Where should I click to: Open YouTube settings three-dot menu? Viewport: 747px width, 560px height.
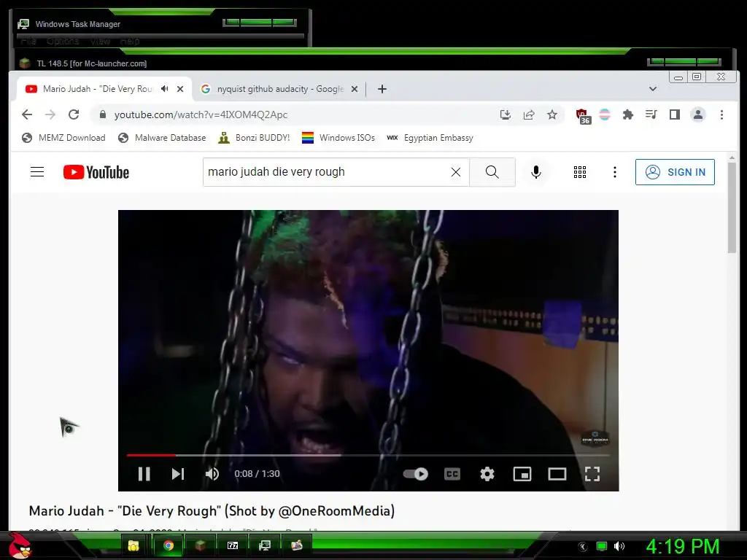(614, 172)
